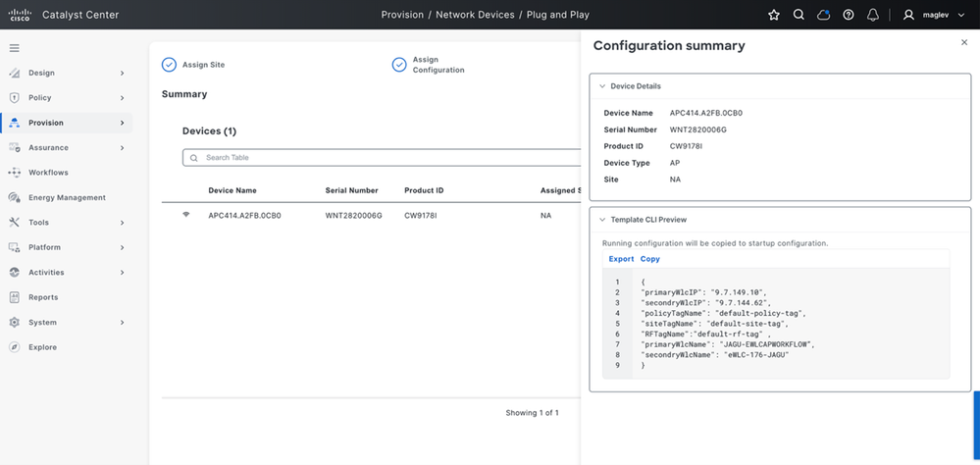Collapse the Device Details section
Viewport: 980px width, 465px height.
[x=602, y=86]
